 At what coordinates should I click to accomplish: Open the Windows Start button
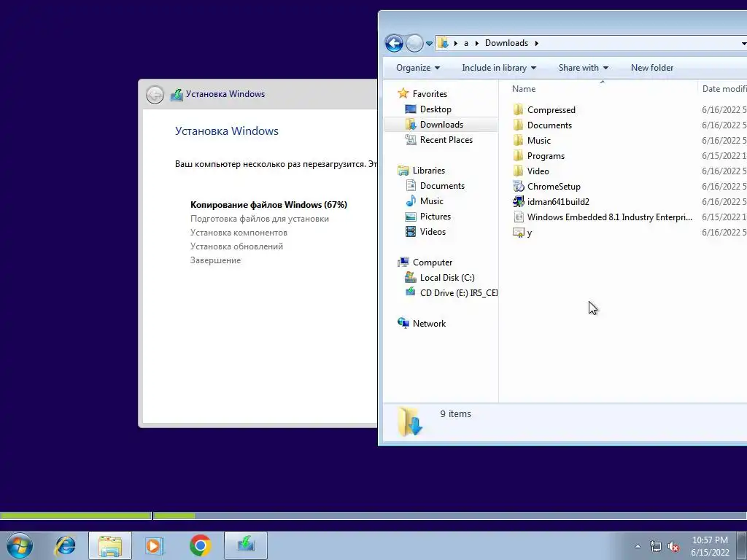click(20, 545)
